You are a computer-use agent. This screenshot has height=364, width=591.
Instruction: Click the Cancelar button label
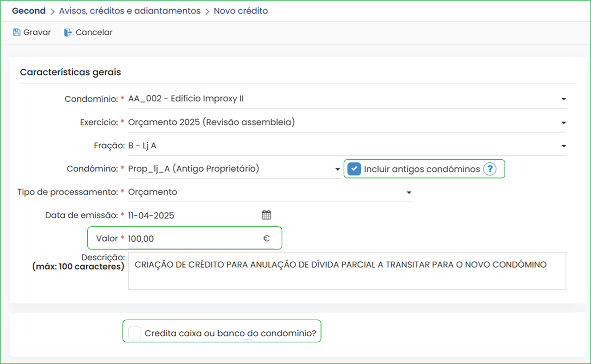point(94,32)
